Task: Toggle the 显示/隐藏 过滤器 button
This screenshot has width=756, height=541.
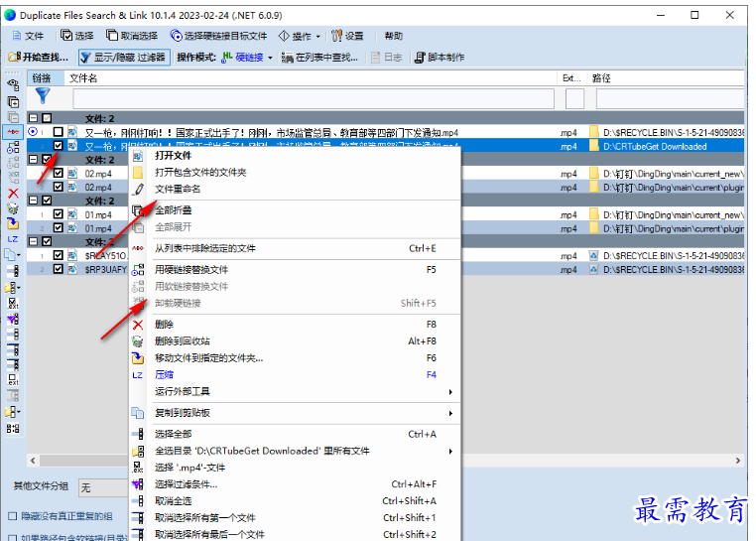Action: tap(124, 58)
